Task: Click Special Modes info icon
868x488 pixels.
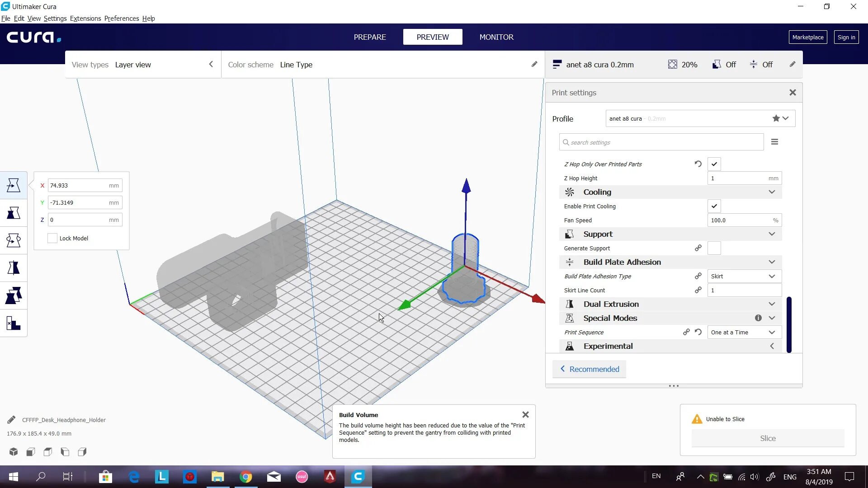Action: [x=758, y=318]
